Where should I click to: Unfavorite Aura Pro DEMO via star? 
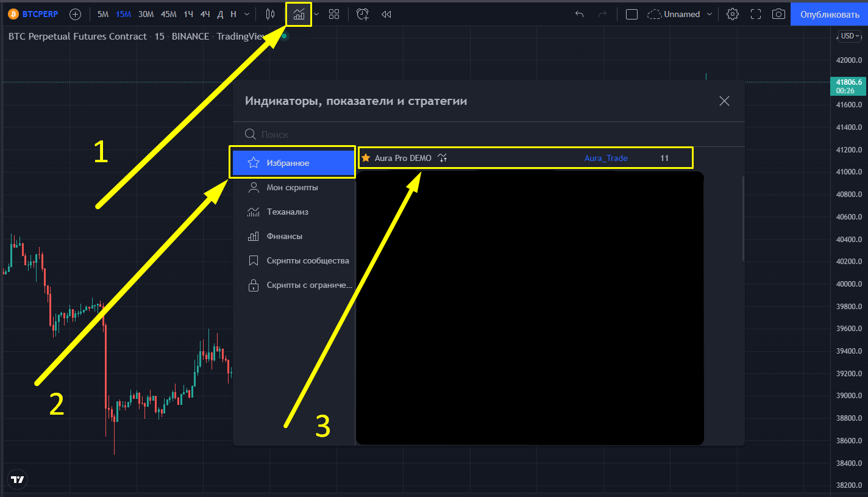point(366,158)
